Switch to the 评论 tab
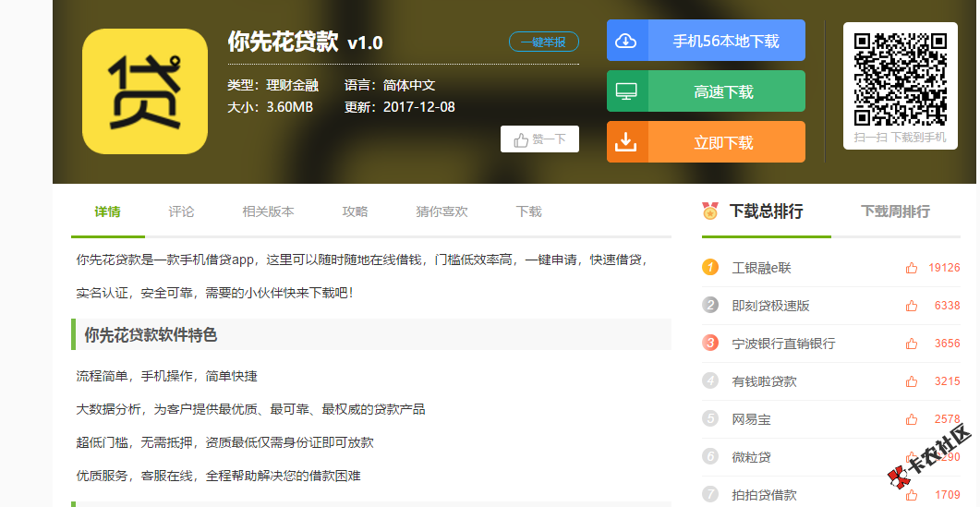 181,211
